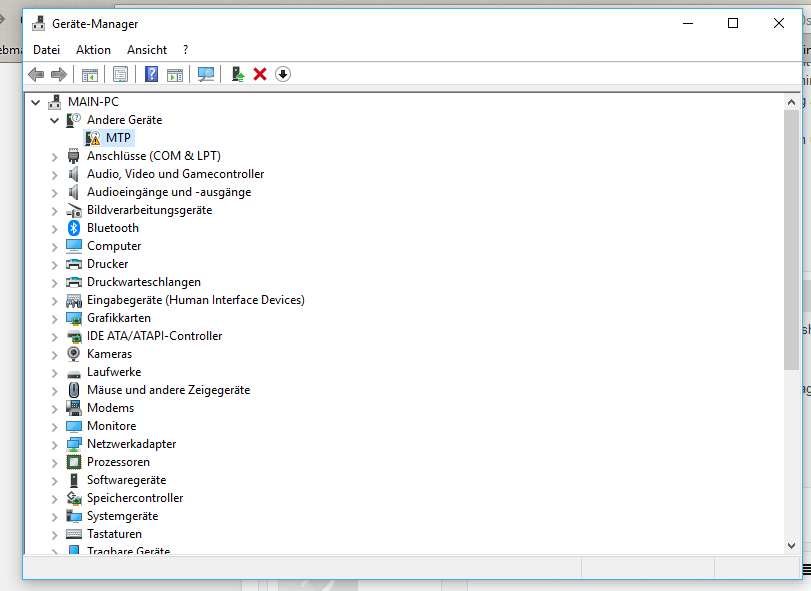Expand the Computer node
The image size is (811, 591).
(55, 247)
